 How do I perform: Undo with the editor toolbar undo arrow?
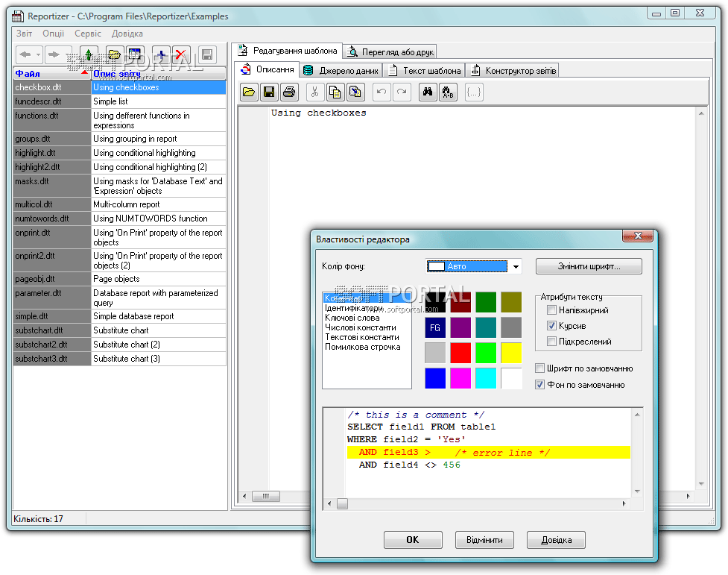[382, 92]
